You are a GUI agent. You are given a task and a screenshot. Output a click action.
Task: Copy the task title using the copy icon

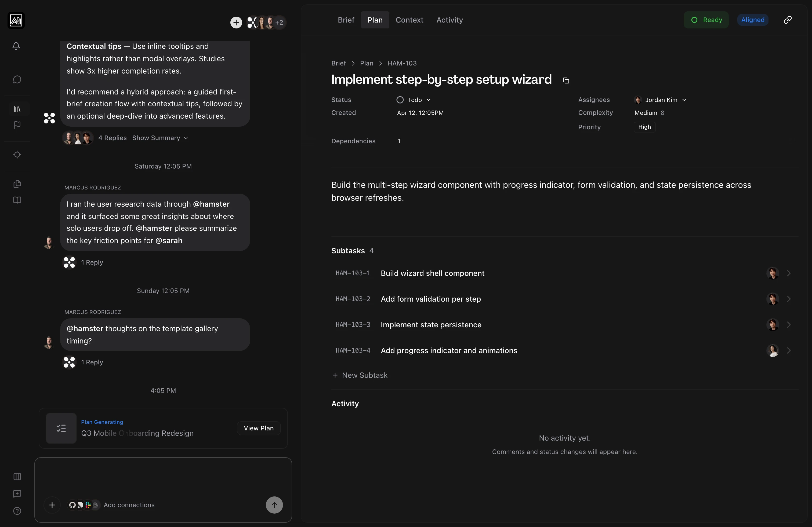point(566,80)
